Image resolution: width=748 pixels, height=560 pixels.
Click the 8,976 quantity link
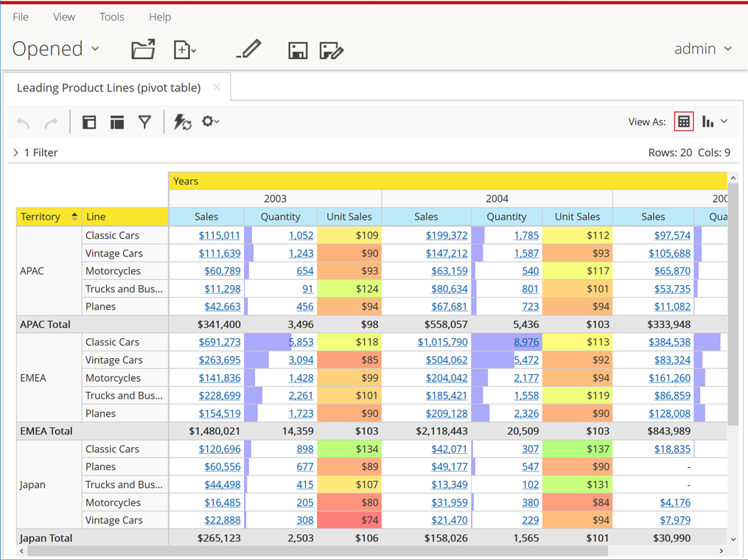(526, 342)
